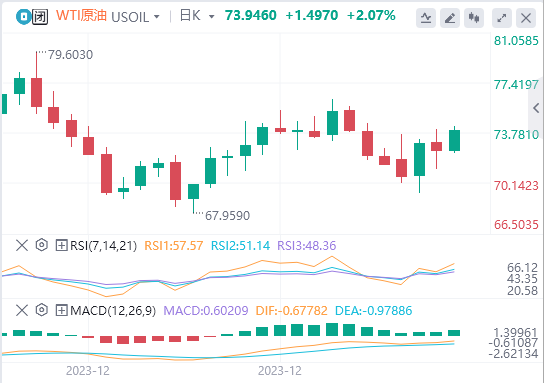Click the low label 67.9590
544x383 pixels.
click(x=228, y=216)
